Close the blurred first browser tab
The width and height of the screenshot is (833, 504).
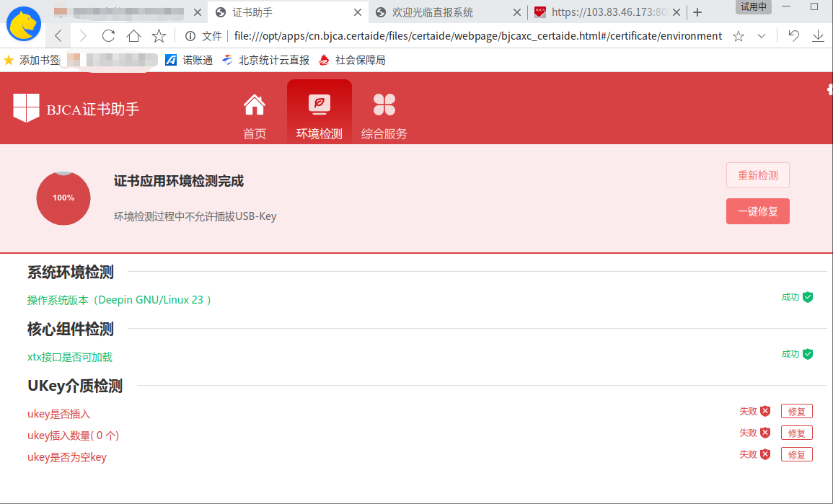pyautogui.click(x=197, y=12)
